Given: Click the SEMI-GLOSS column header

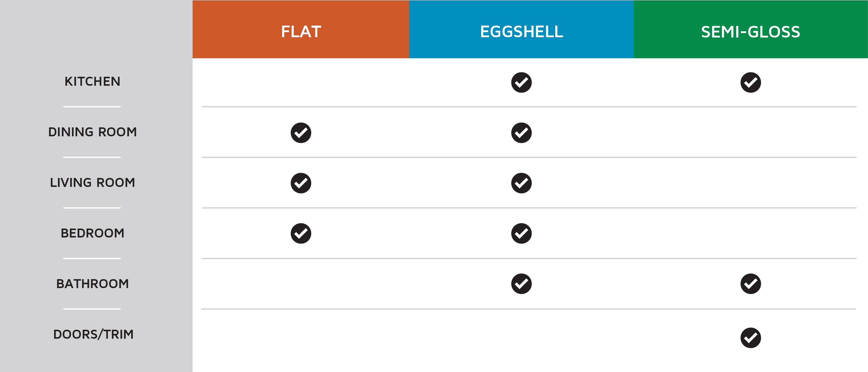Looking at the screenshot, I should pos(750,32).
